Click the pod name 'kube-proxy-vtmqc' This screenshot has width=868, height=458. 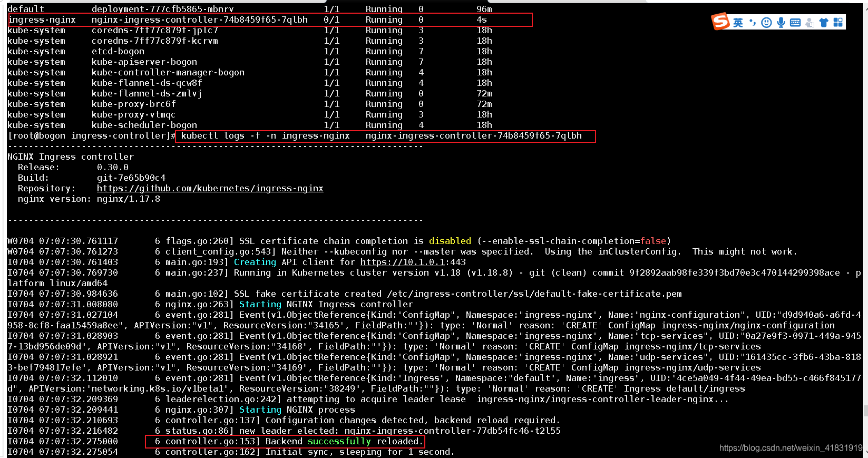click(134, 114)
